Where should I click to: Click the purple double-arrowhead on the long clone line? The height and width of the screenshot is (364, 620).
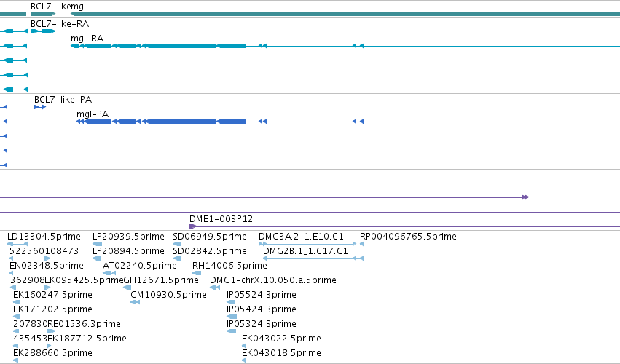point(525,197)
